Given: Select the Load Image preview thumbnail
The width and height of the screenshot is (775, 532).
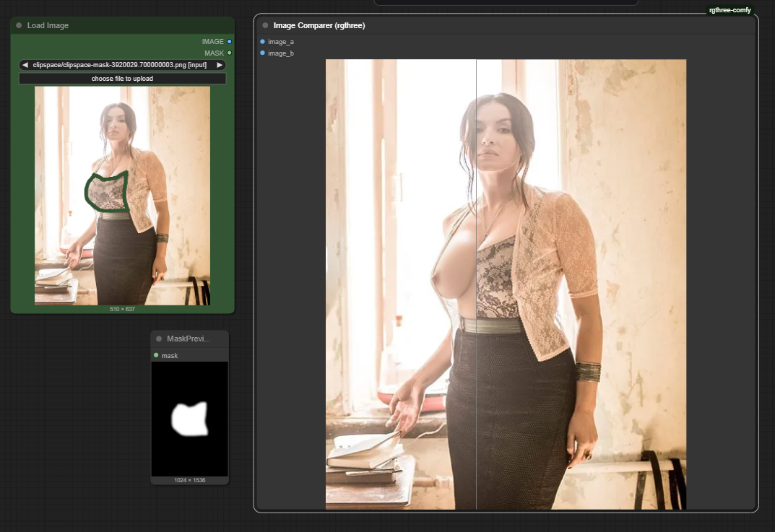Looking at the screenshot, I should pyautogui.click(x=122, y=196).
